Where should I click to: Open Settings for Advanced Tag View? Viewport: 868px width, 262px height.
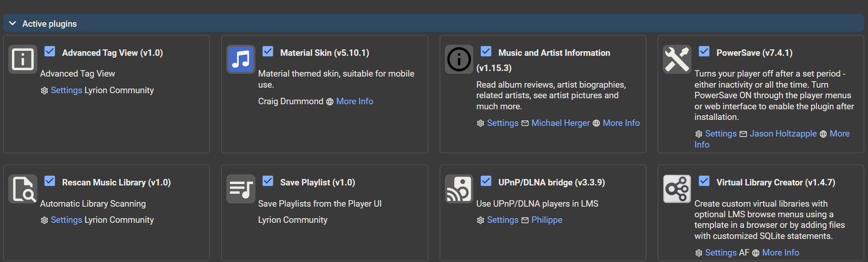tap(66, 90)
